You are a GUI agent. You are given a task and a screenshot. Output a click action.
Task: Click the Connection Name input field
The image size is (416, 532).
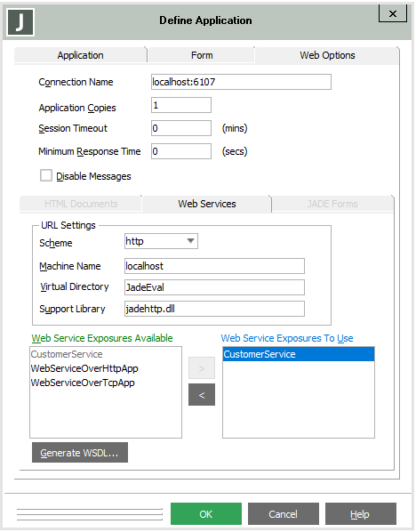(x=241, y=82)
